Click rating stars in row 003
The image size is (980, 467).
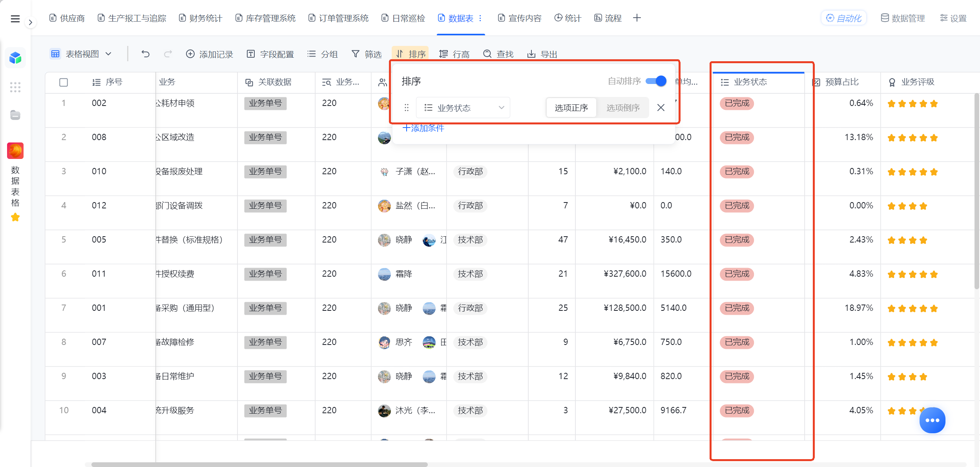(907, 377)
